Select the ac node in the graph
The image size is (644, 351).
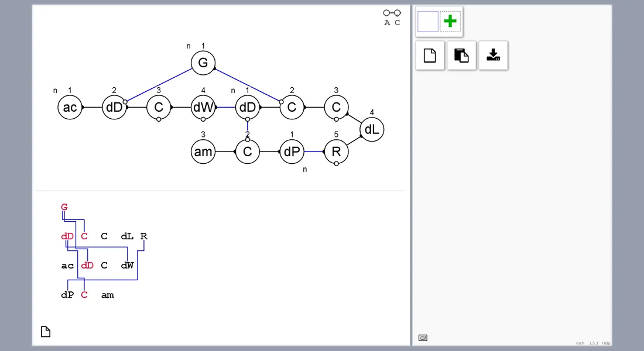70,108
